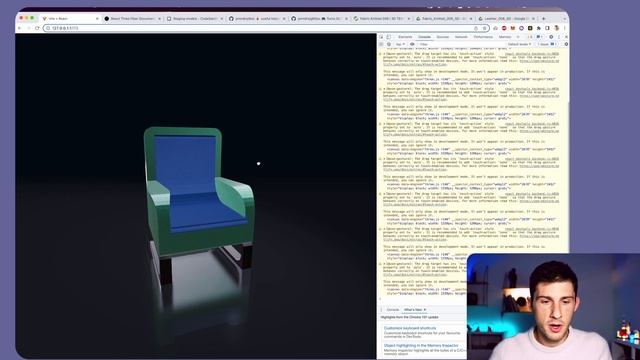The height and width of the screenshot is (360, 640).
Task: Click the white point light marker in scene
Action: 258,164
